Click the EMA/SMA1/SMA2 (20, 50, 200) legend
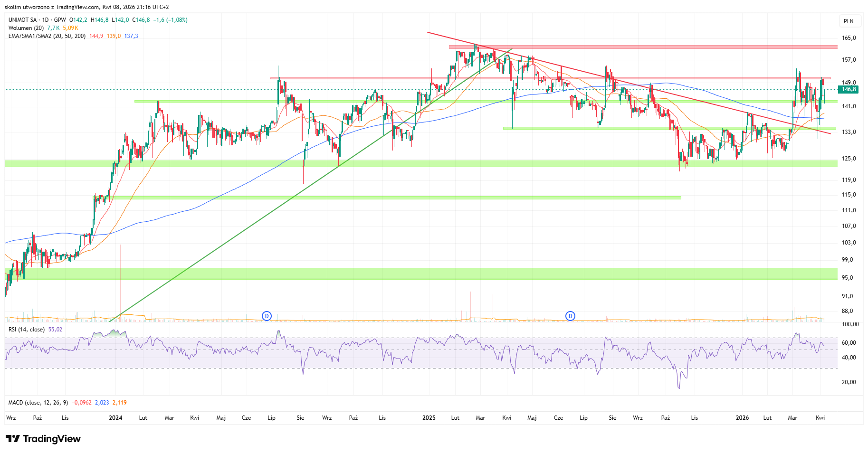868x453 pixels. [x=47, y=36]
